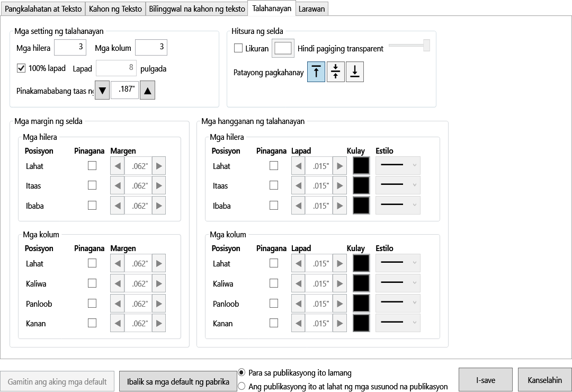Decrease Ibaba row border width left arrow
This screenshot has height=392, width=572.
(298, 206)
